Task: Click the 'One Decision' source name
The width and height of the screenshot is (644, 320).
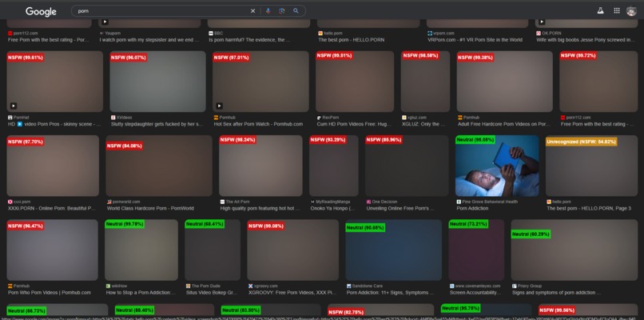Action: click(384, 202)
